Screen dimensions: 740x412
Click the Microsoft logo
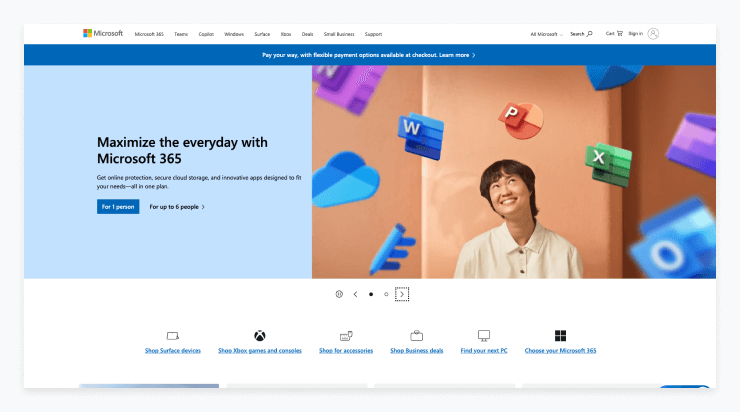(x=103, y=33)
